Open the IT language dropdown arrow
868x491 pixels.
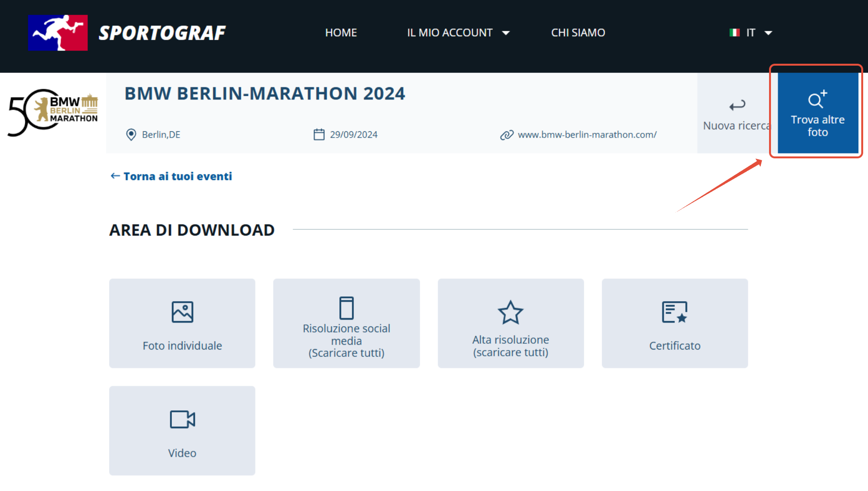769,33
